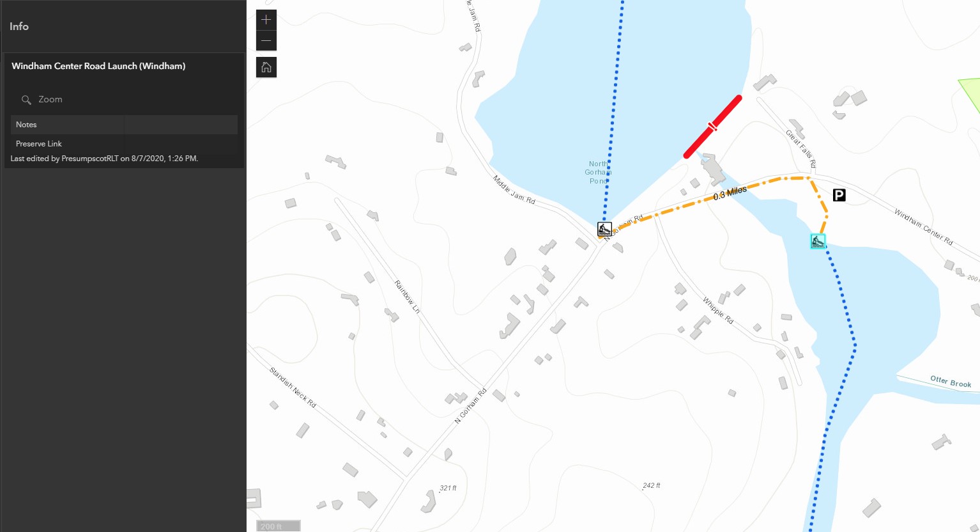Click the zoom in plus button
This screenshot has width=980, height=532.
[x=266, y=20]
